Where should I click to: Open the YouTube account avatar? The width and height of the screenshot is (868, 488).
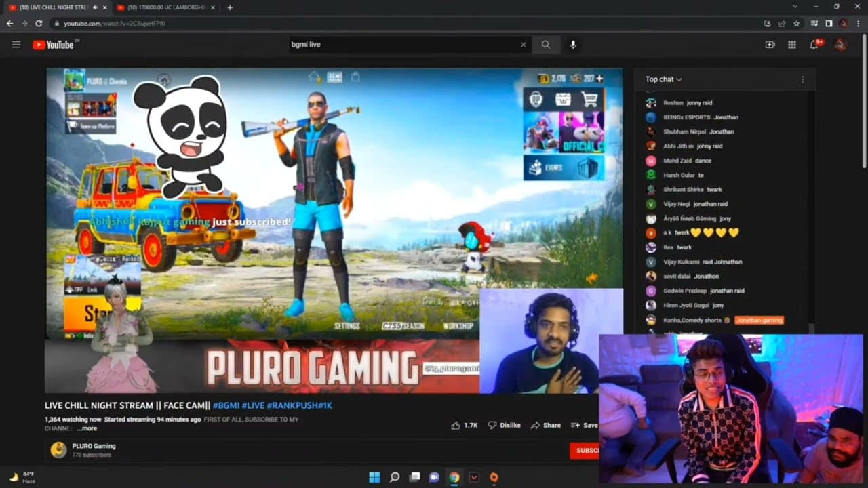(x=840, y=45)
